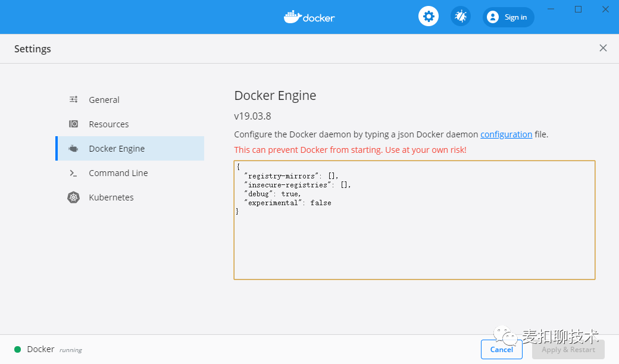The height and width of the screenshot is (364, 619).
Task: Click the settings gear icon in header
Action: (428, 17)
